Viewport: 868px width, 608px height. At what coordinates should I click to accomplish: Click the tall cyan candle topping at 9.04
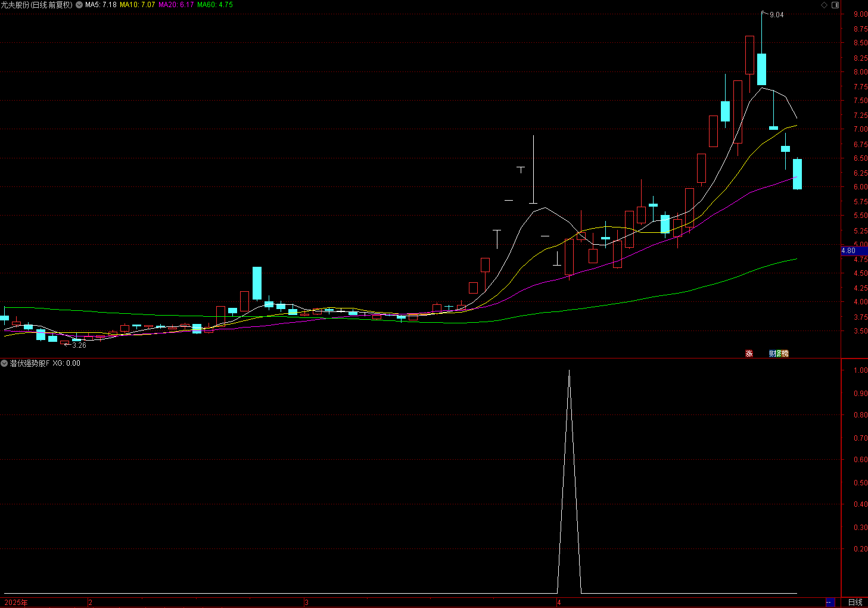[761, 69]
